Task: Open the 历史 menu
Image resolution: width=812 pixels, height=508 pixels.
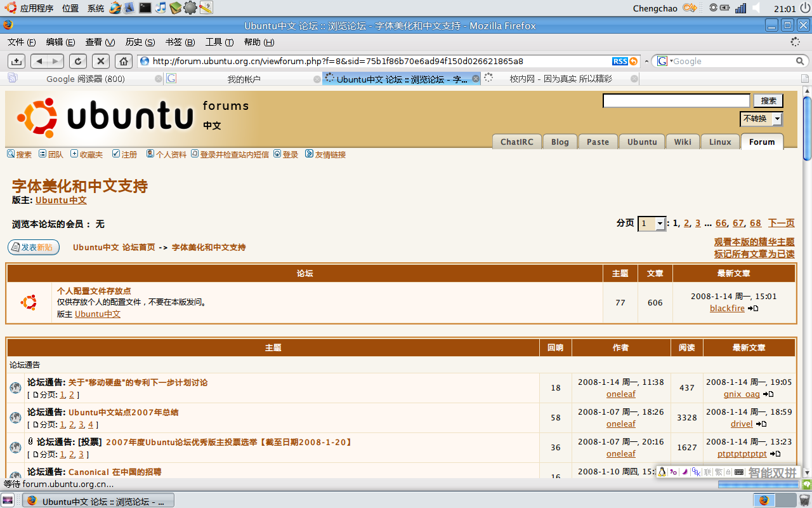Action: pos(140,42)
